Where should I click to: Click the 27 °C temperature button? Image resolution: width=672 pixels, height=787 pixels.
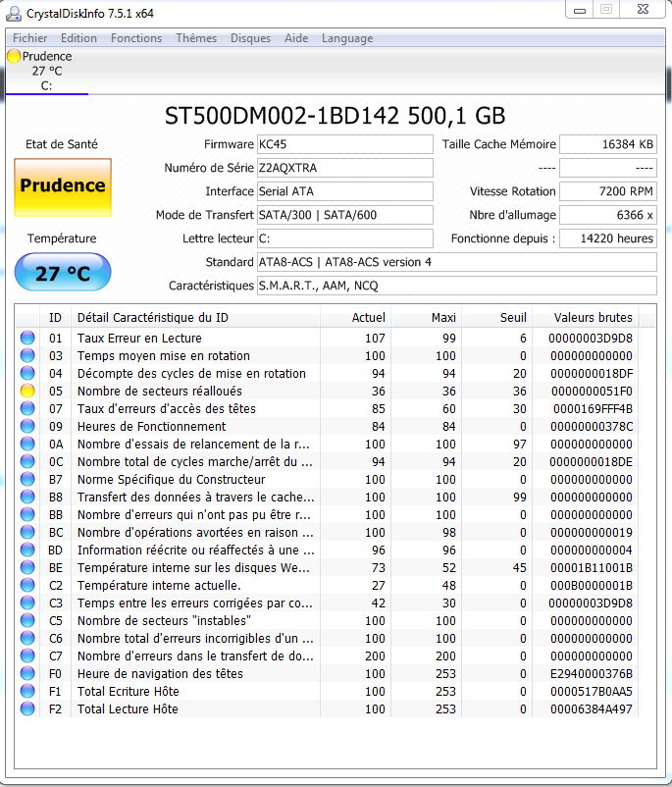63,273
